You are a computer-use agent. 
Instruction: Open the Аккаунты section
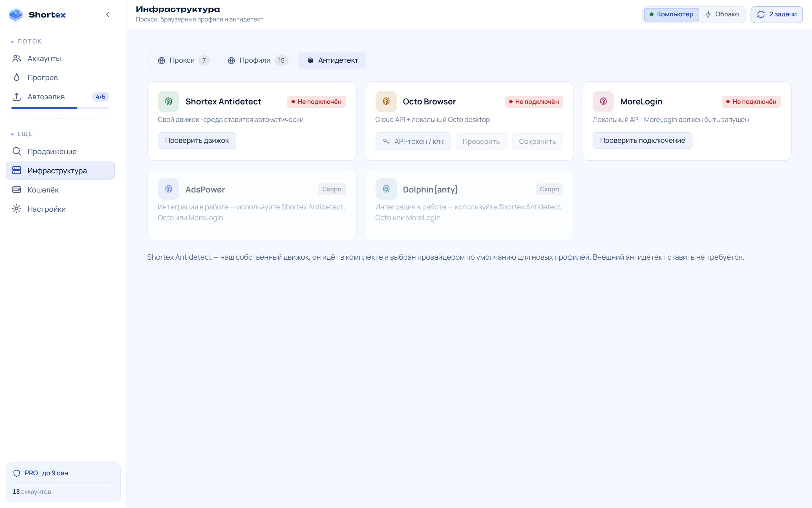(x=60, y=58)
